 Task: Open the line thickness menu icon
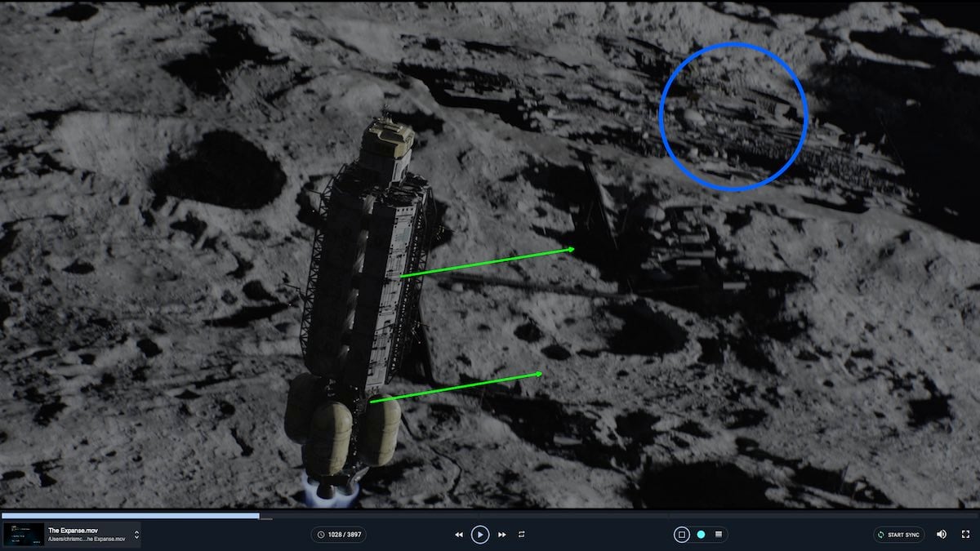tap(719, 535)
